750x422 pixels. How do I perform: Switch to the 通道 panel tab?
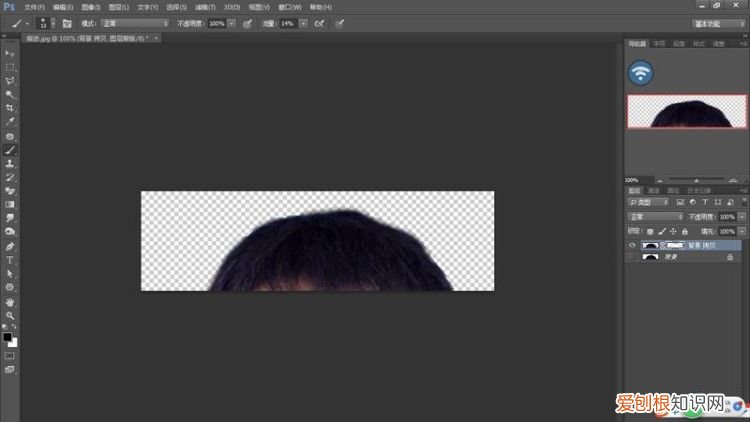[654, 189]
